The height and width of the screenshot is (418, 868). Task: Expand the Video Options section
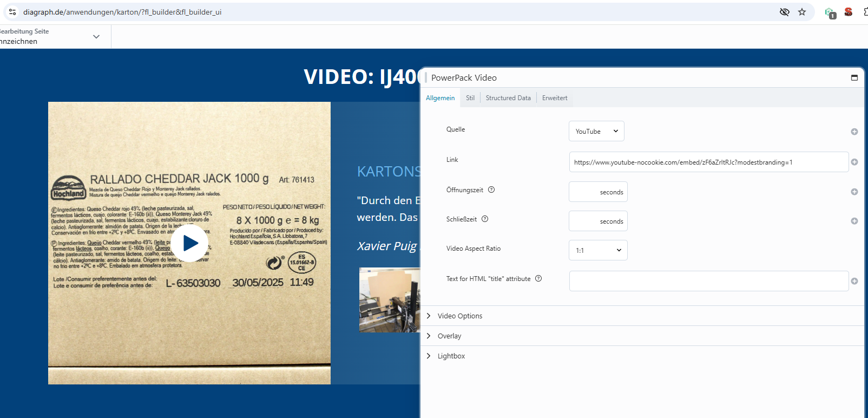tap(459, 316)
